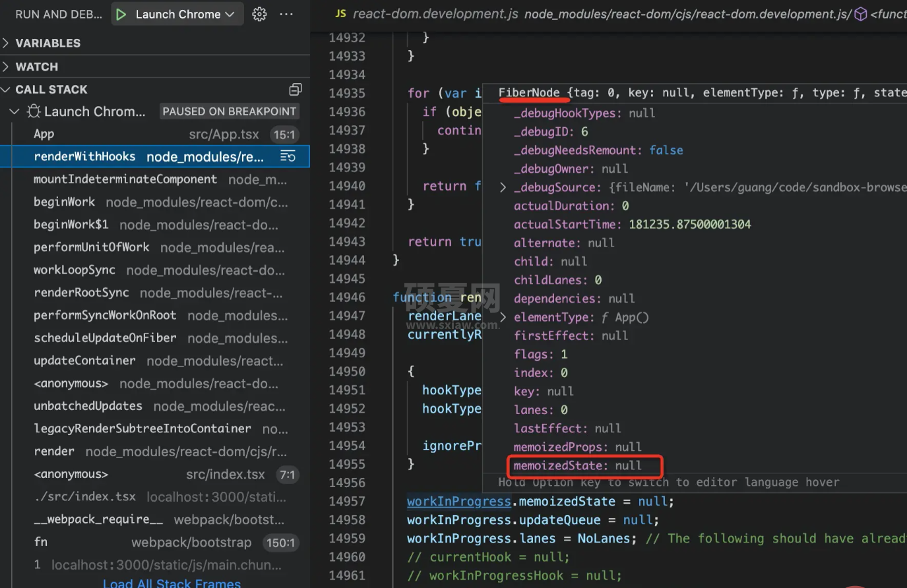Image resolution: width=907 pixels, height=588 pixels.
Task: Click the FiberNode header in hover popup
Action: click(x=529, y=93)
